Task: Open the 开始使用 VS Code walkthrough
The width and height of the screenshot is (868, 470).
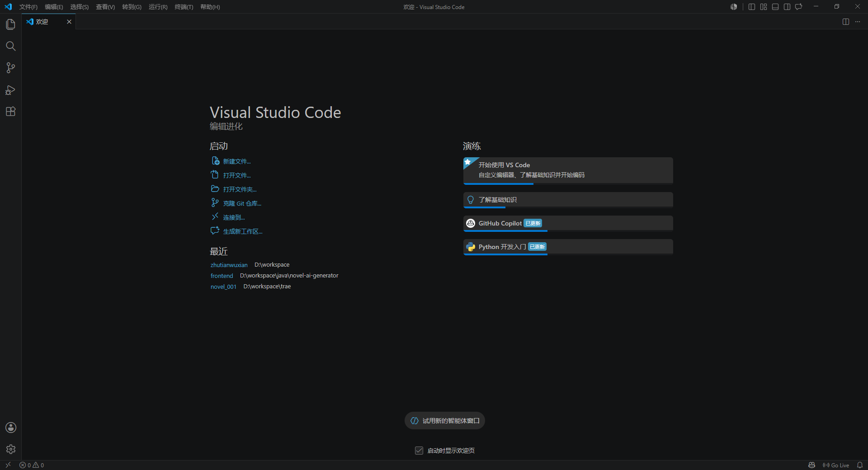Action: 568,171
